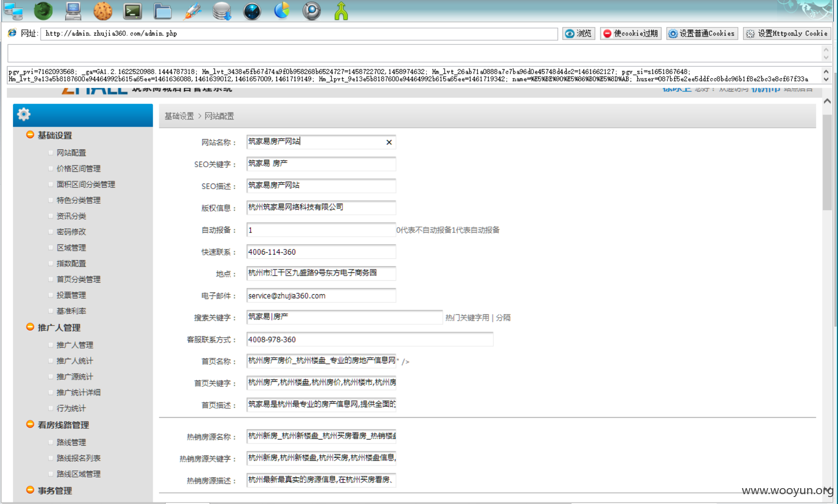Click the SEO描述 input field
838x504 pixels.
coord(321,186)
